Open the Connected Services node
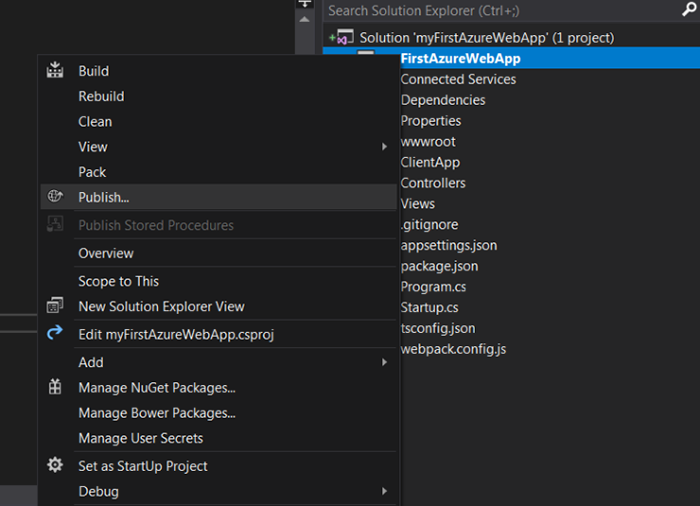700x506 pixels. (458, 79)
